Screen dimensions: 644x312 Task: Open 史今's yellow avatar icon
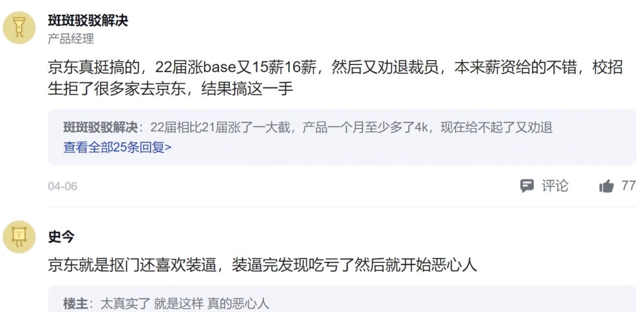tap(19, 237)
